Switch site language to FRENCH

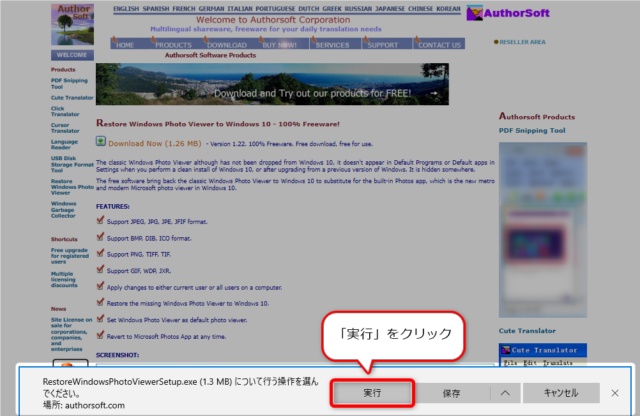[184, 9]
